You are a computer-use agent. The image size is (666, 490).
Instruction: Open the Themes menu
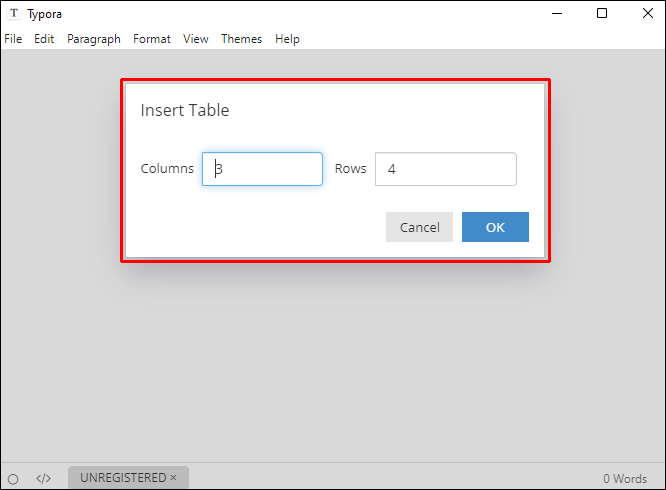pos(241,39)
